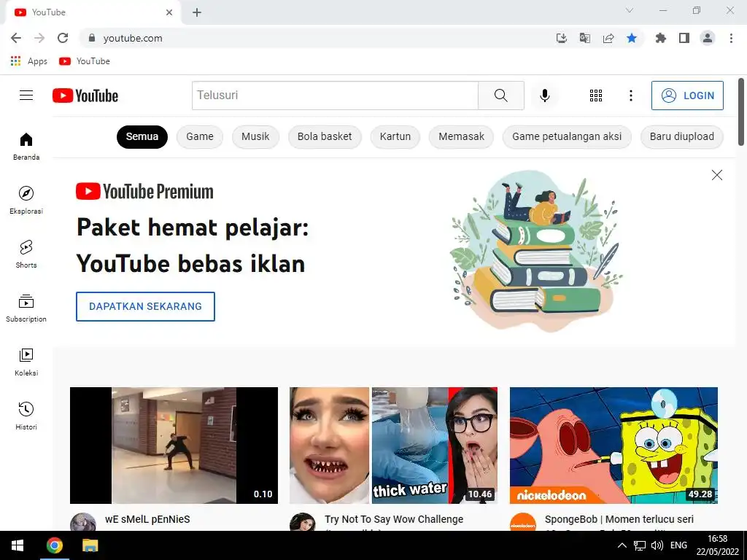The width and height of the screenshot is (747, 560).
Task: Open Subscription in the sidebar
Action: point(26,308)
